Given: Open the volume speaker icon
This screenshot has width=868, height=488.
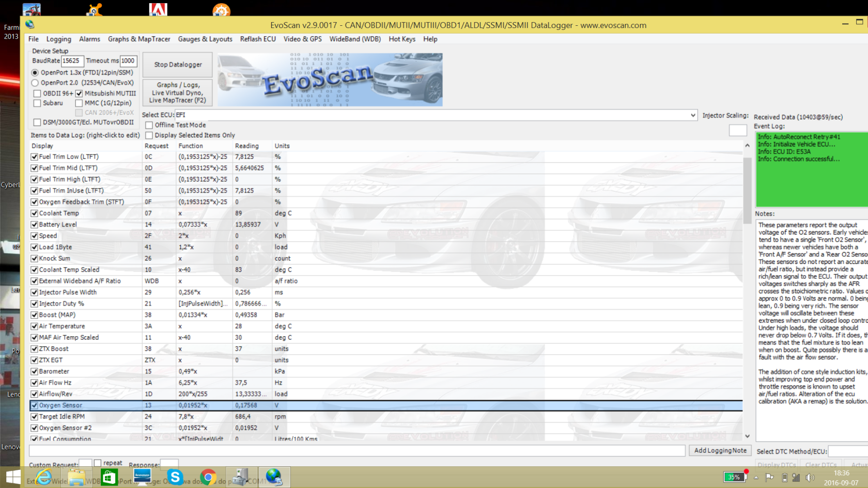Looking at the screenshot, I should tap(810, 478).
